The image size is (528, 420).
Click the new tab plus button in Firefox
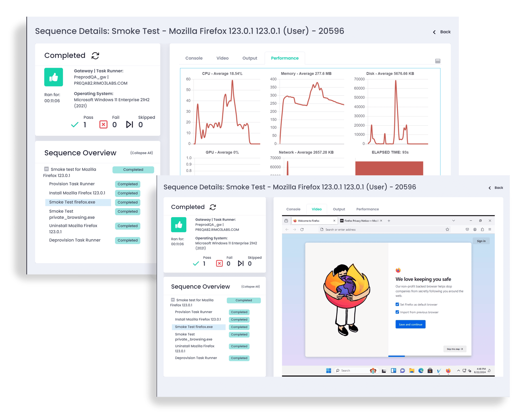pos(389,221)
